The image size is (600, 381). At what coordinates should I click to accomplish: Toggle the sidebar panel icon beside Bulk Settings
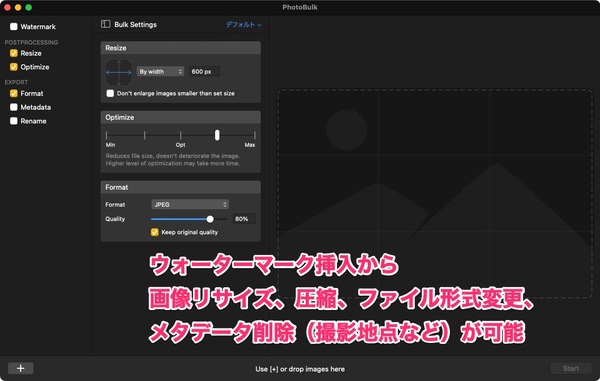coord(106,24)
